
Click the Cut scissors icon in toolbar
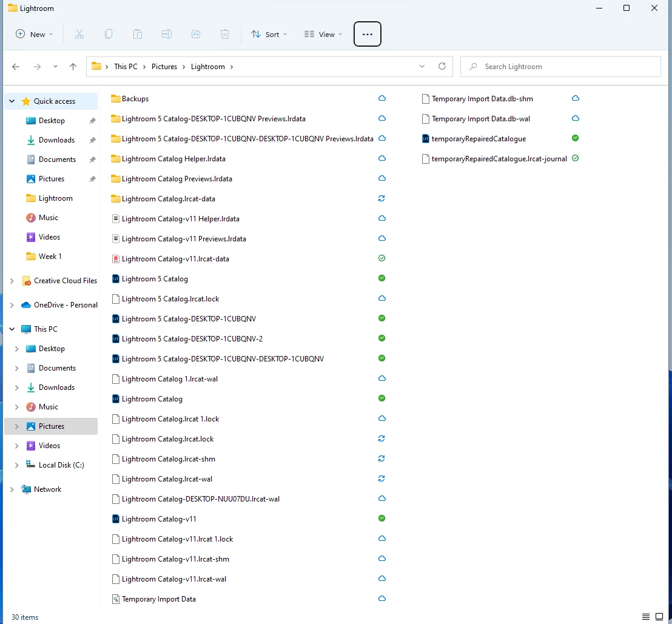tap(79, 35)
